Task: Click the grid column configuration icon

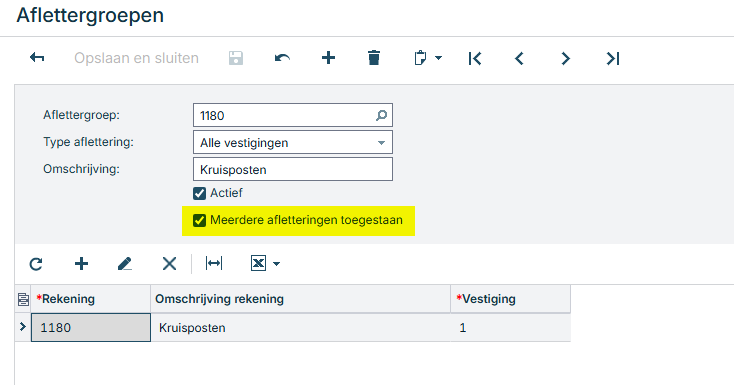Action: (x=23, y=299)
